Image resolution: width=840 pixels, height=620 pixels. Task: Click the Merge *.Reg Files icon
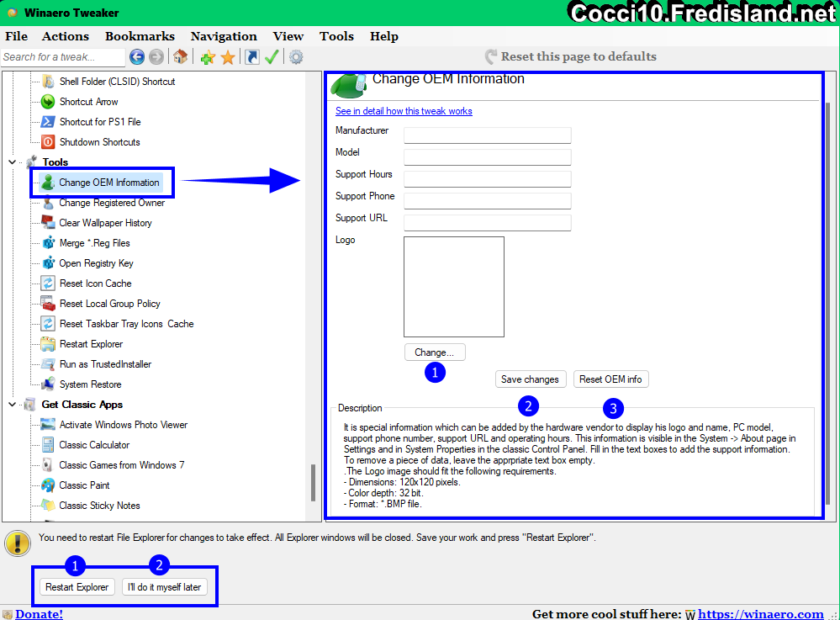click(48, 243)
